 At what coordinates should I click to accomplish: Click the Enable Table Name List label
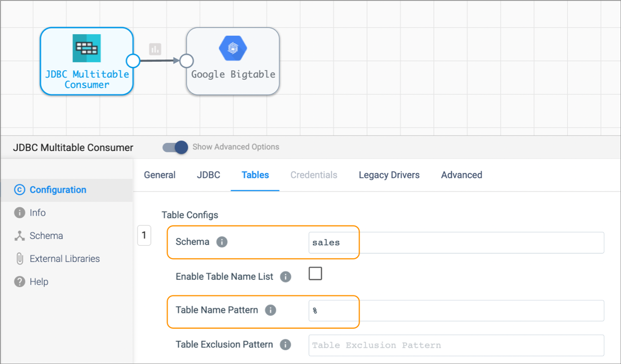225,276
